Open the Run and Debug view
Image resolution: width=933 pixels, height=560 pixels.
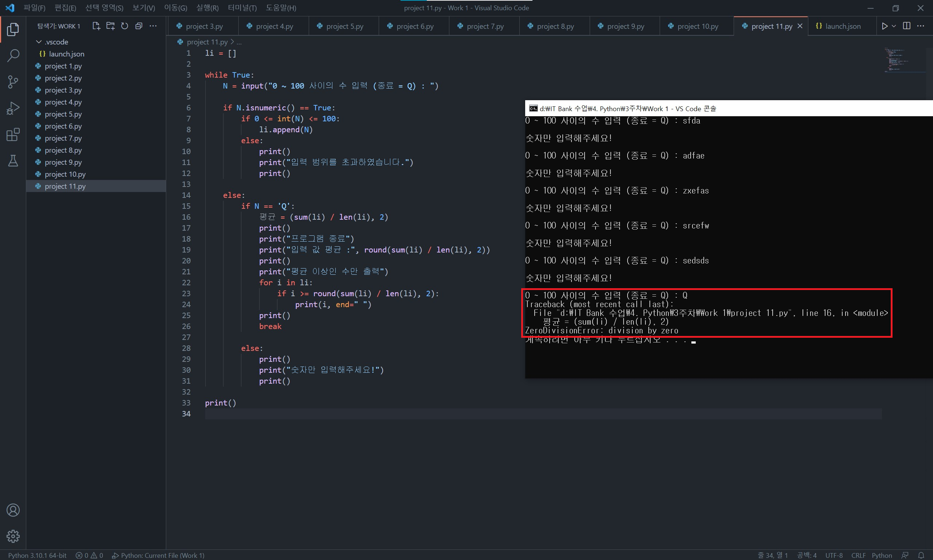pyautogui.click(x=13, y=108)
